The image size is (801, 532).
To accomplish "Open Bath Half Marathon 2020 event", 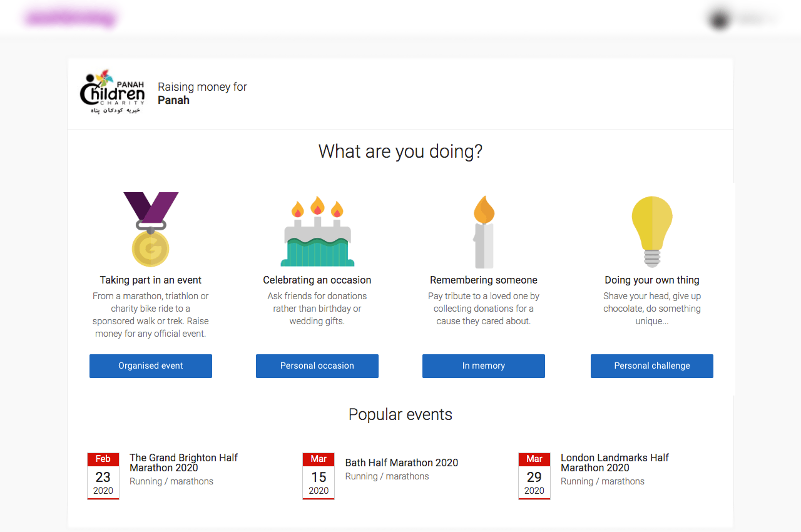I will pyautogui.click(x=401, y=463).
